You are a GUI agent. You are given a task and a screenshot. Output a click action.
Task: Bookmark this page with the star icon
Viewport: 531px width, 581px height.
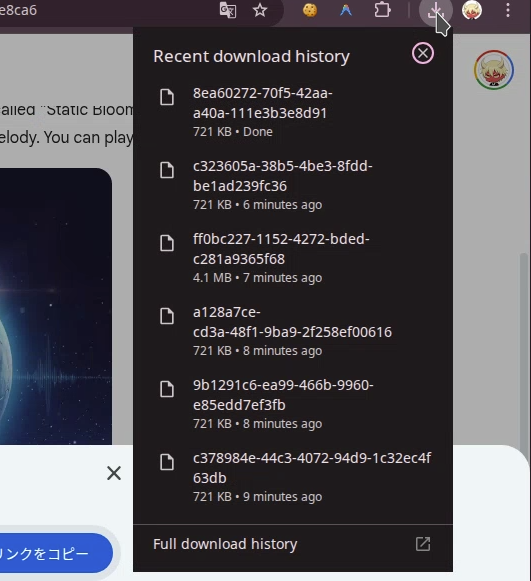pyautogui.click(x=260, y=10)
